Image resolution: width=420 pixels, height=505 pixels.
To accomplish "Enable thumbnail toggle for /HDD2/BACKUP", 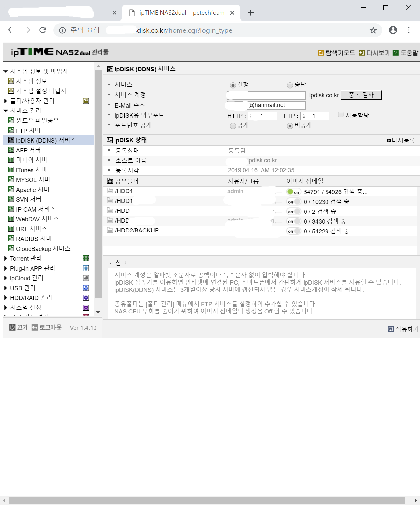I will pos(294,231).
